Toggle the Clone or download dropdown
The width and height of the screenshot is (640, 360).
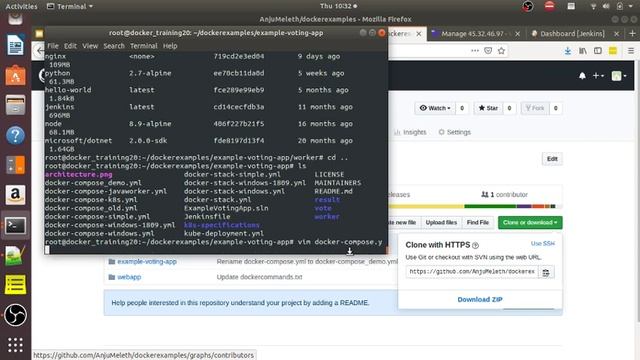[x=530, y=222]
